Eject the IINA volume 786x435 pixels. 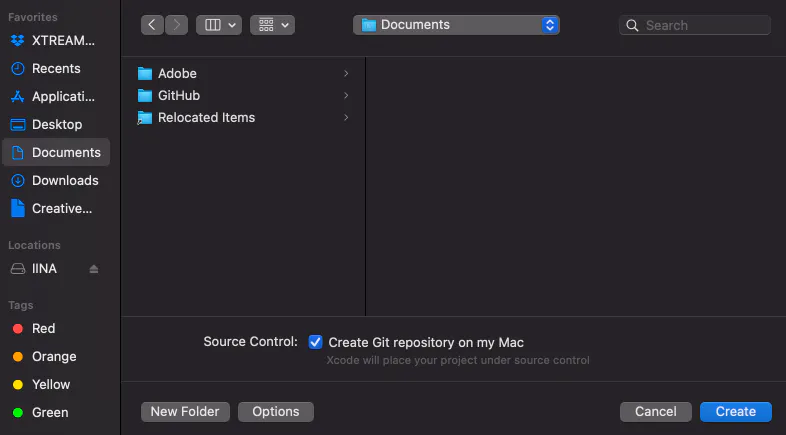(94, 269)
